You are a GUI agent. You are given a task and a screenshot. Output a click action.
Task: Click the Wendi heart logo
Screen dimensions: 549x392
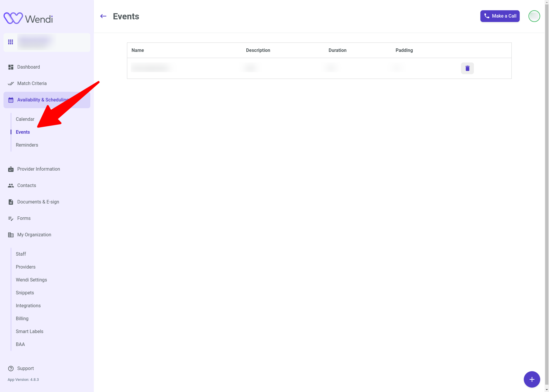(x=13, y=18)
